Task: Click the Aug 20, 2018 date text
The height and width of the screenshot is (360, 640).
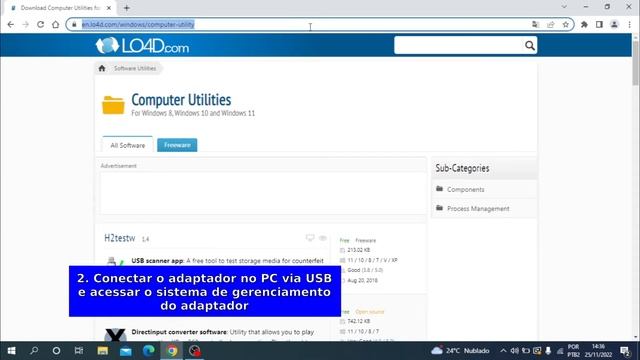Action: [362, 280]
